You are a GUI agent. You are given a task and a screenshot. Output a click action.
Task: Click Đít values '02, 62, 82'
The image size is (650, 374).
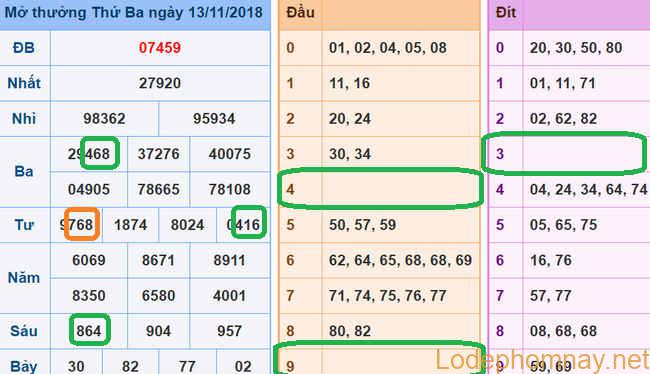[563, 119]
